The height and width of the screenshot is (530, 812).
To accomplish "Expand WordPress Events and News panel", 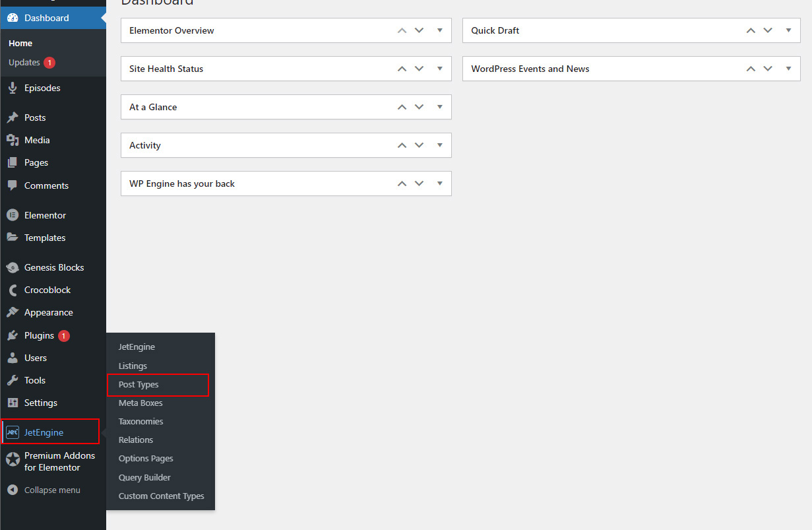I will [x=789, y=69].
